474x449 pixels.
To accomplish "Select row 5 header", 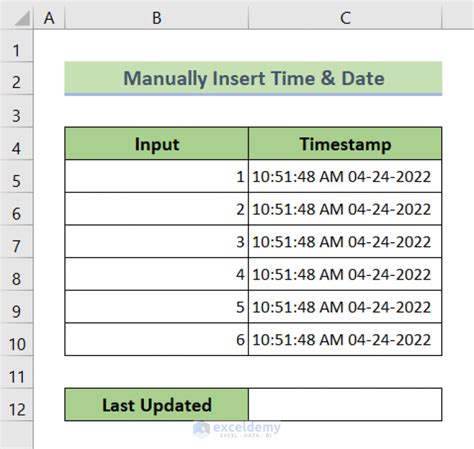I will [16, 176].
